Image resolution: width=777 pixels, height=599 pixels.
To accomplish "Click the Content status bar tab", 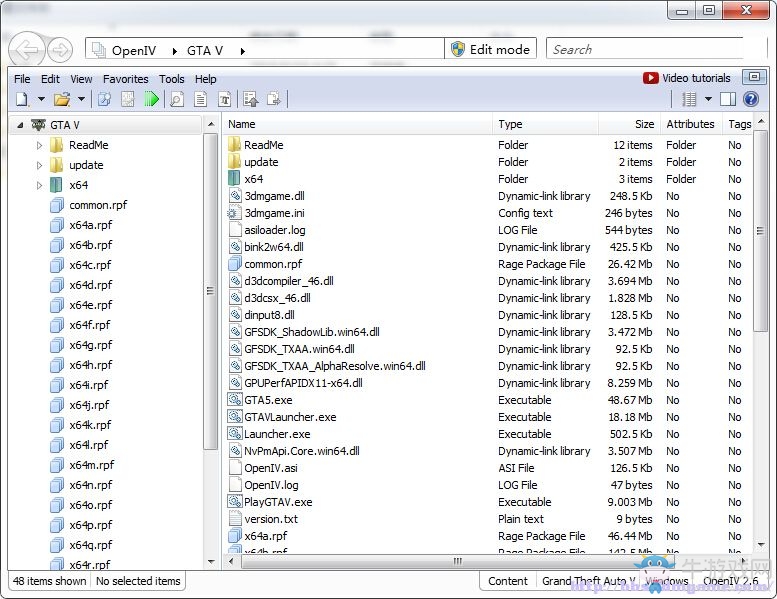I will [507, 581].
